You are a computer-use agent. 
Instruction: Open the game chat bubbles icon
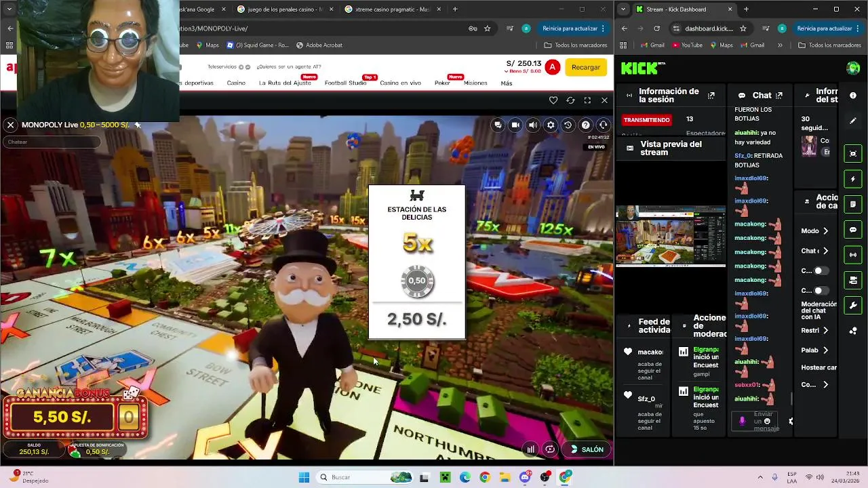click(x=498, y=125)
